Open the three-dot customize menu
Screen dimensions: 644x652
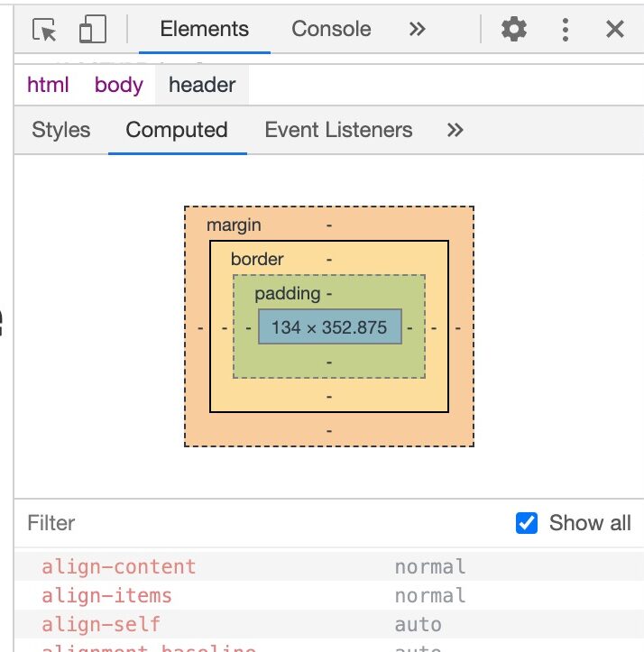point(566,30)
